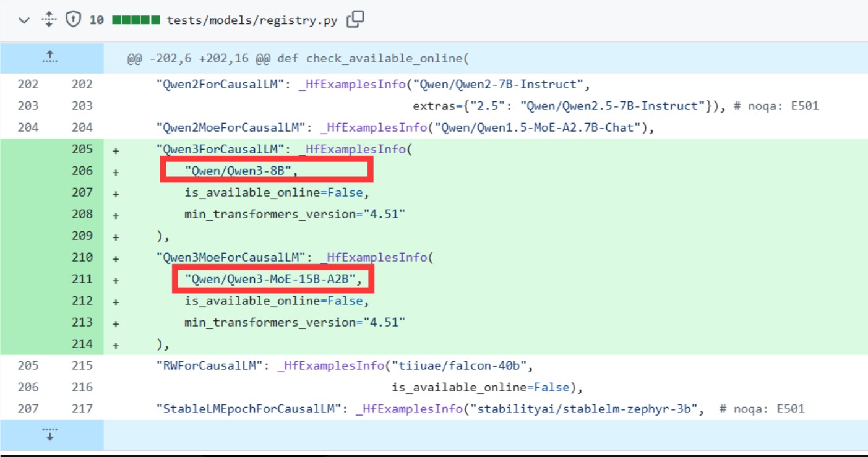Click the changed lines count 10

pyautogui.click(x=96, y=20)
